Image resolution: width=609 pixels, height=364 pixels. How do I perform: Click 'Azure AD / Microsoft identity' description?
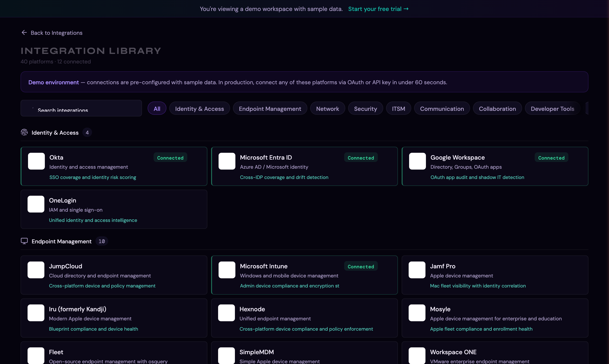tap(274, 167)
